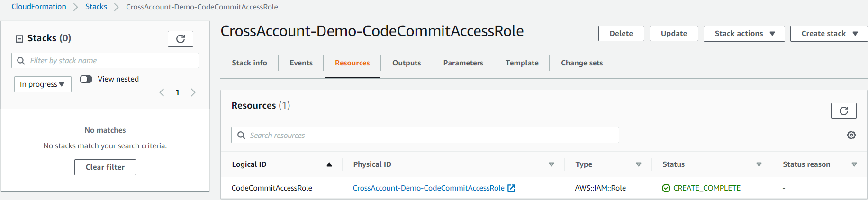Open external link icon for physical ID

511,188
